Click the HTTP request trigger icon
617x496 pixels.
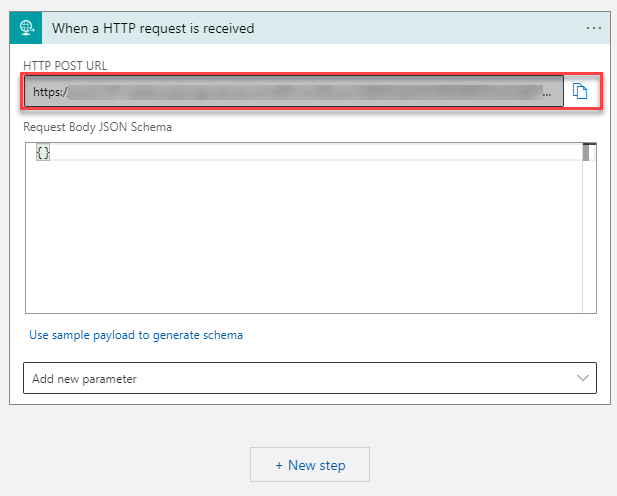coord(26,28)
